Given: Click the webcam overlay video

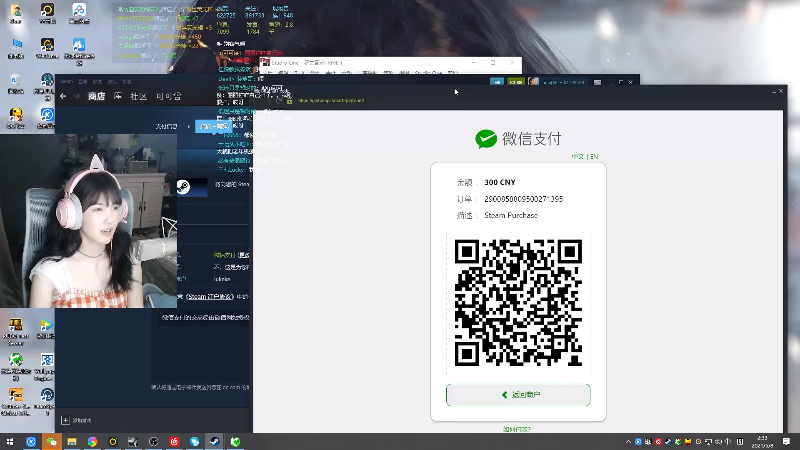Looking at the screenshot, I should click(88, 221).
